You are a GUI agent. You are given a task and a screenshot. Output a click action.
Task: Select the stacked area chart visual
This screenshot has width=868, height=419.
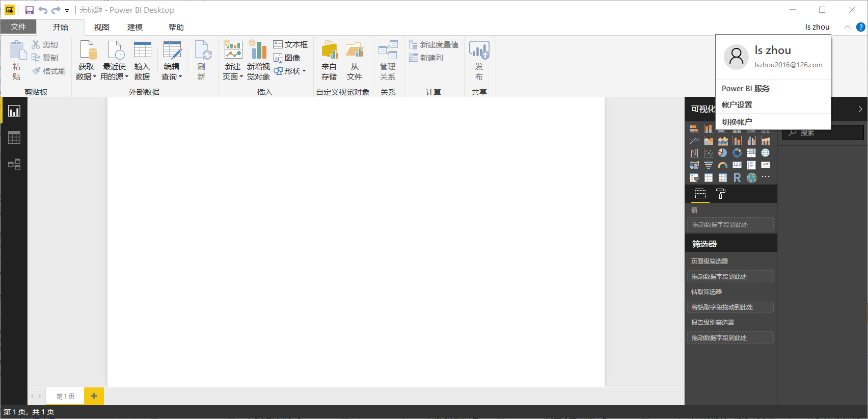(723, 141)
